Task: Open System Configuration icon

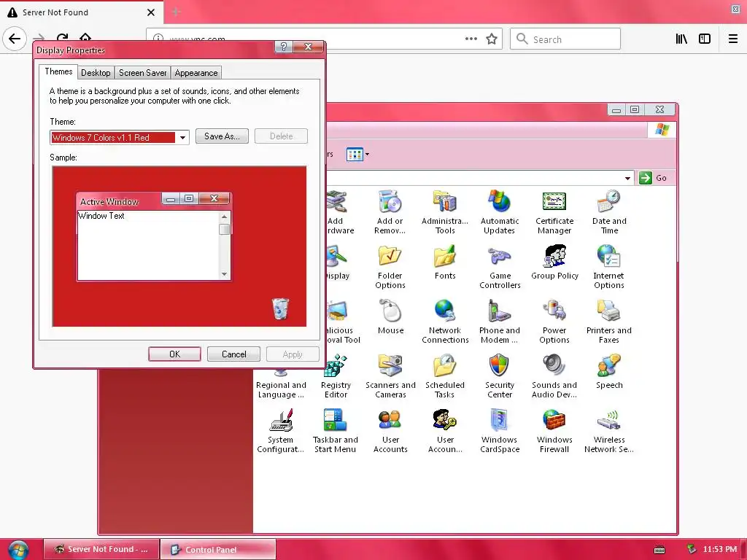Action: tap(281, 431)
